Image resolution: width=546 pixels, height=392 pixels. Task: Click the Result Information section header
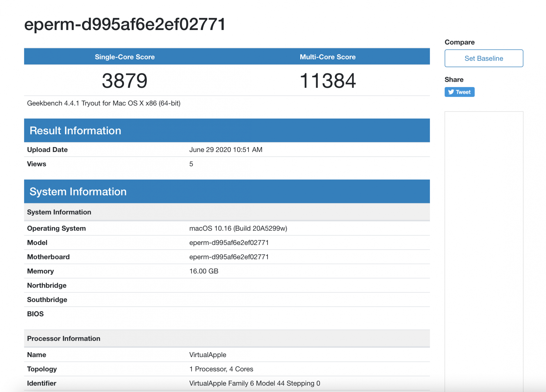click(75, 131)
